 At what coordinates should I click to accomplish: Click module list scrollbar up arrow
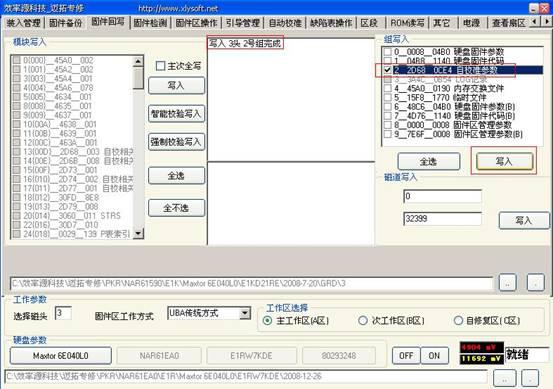(x=138, y=62)
